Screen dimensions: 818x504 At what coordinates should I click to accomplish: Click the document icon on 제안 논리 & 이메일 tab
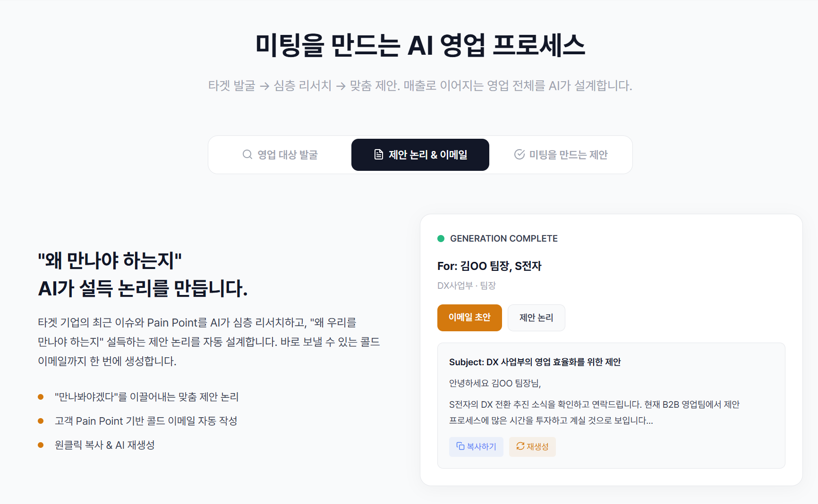(378, 154)
